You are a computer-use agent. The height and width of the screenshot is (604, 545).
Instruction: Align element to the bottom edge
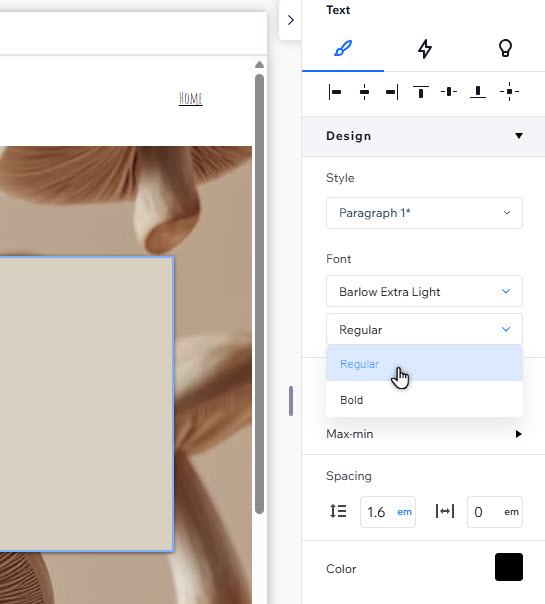(478, 92)
